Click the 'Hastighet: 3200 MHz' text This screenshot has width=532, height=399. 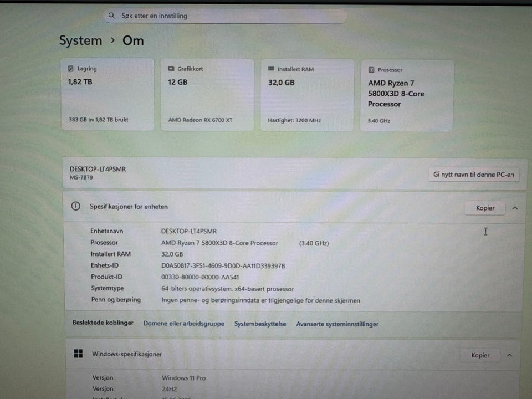[x=294, y=120]
